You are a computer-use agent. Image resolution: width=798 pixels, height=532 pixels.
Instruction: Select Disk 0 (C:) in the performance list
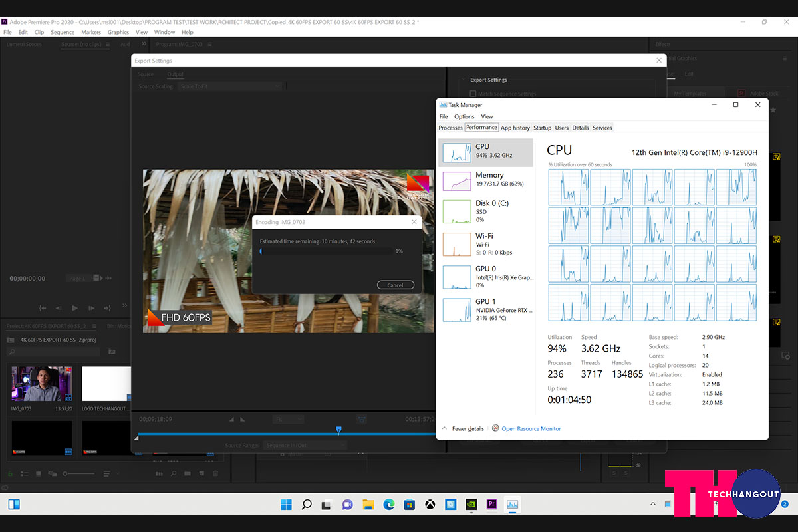pos(486,211)
